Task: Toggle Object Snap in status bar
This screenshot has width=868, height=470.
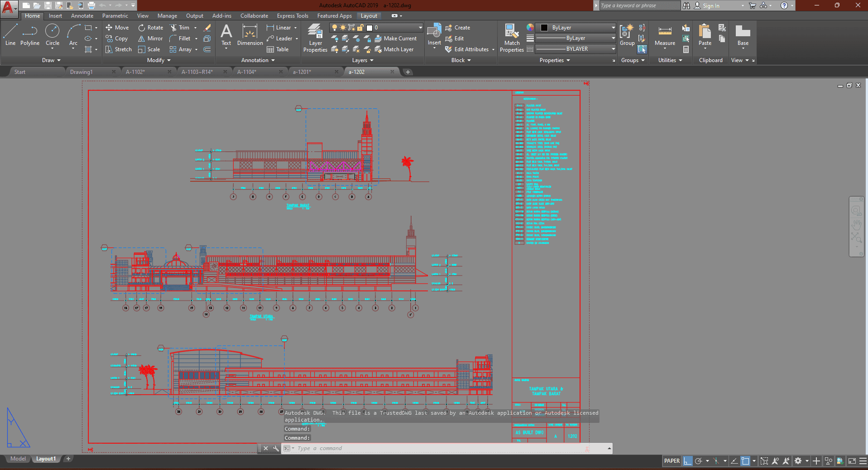Action: pyautogui.click(x=745, y=461)
